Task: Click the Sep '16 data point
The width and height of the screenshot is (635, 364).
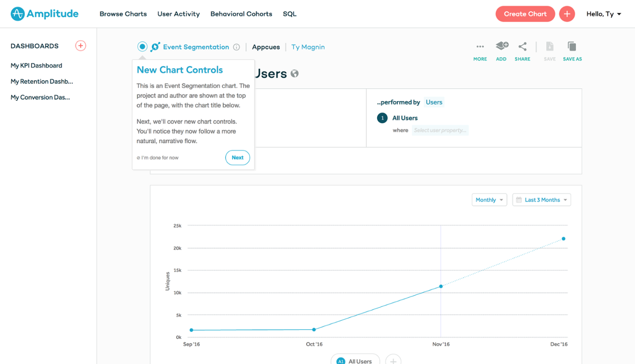Action: point(191,330)
